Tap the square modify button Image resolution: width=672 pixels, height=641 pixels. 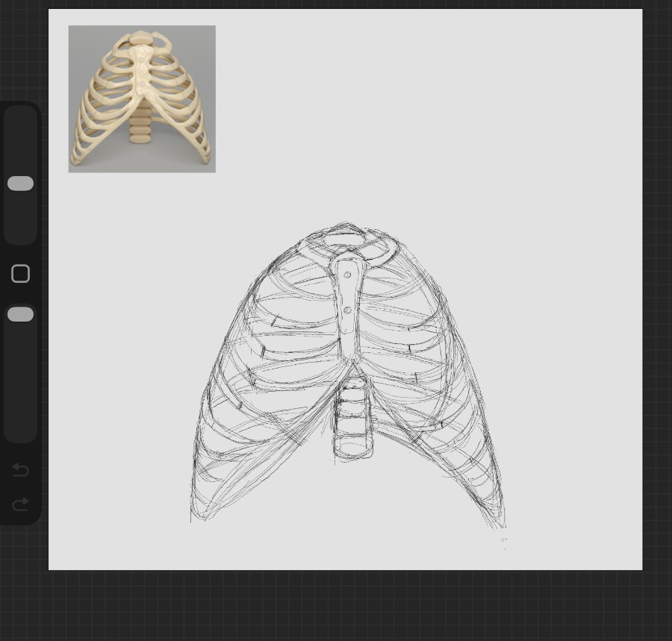coord(20,274)
